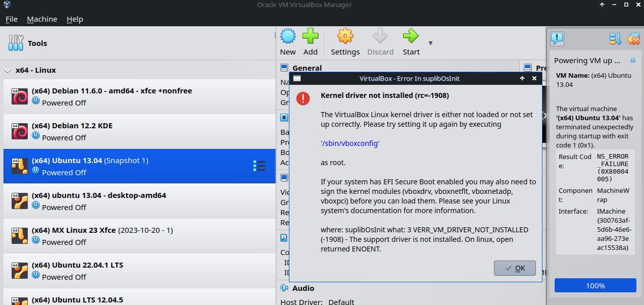The height and width of the screenshot is (305, 644).
Task: Click the 100% progress bar
Action: (x=595, y=286)
